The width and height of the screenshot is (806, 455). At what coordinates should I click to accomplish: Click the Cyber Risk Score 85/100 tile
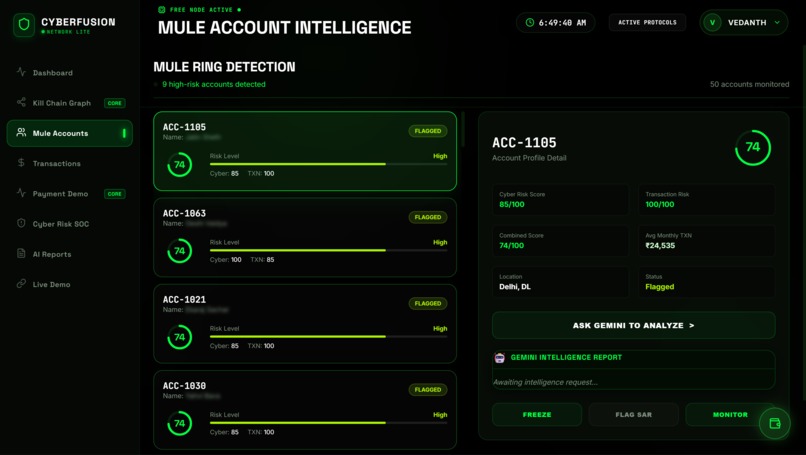point(560,199)
